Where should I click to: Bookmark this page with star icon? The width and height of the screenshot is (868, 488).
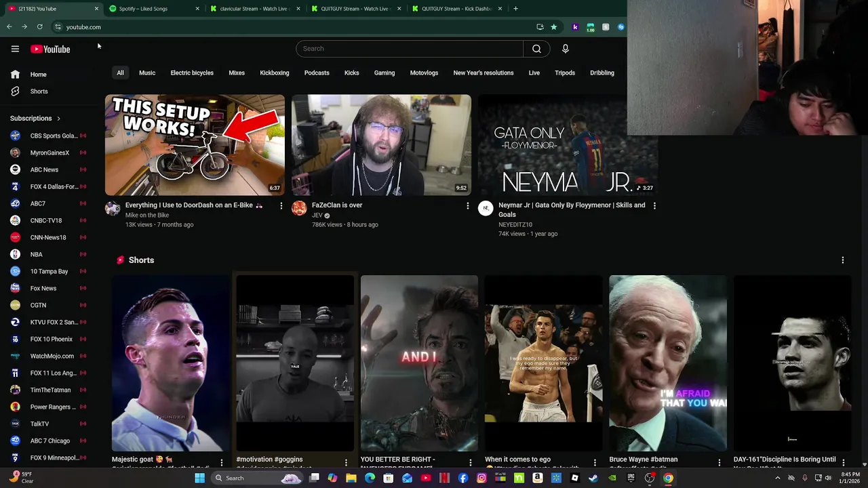(x=553, y=27)
